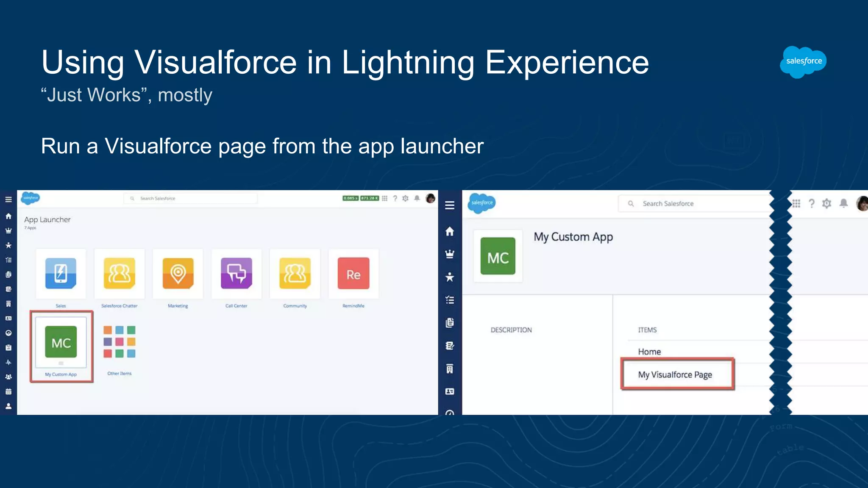Click the RemindMe label link

(x=353, y=306)
